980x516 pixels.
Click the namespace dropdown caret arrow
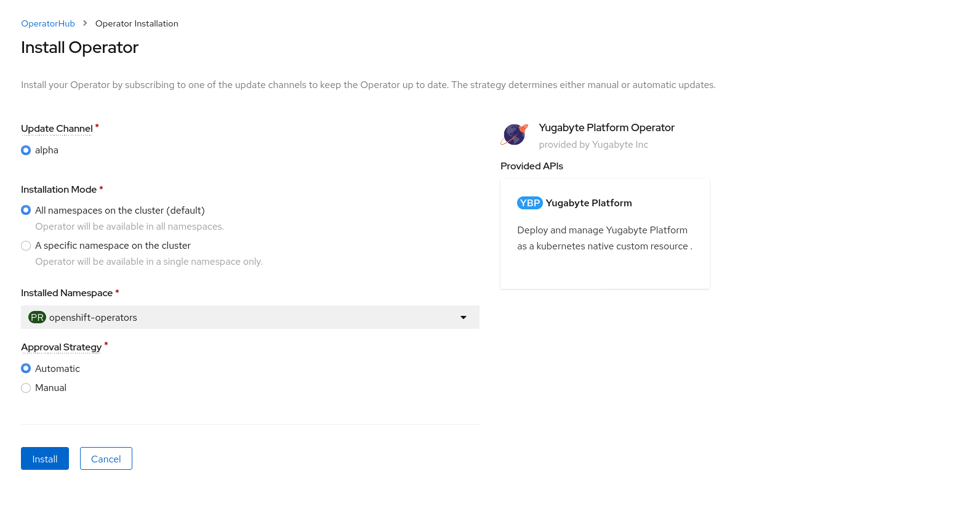click(464, 318)
